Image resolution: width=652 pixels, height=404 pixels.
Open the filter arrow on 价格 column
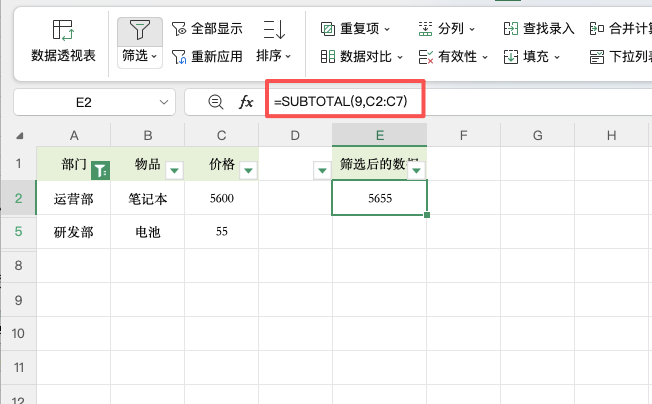click(x=248, y=170)
